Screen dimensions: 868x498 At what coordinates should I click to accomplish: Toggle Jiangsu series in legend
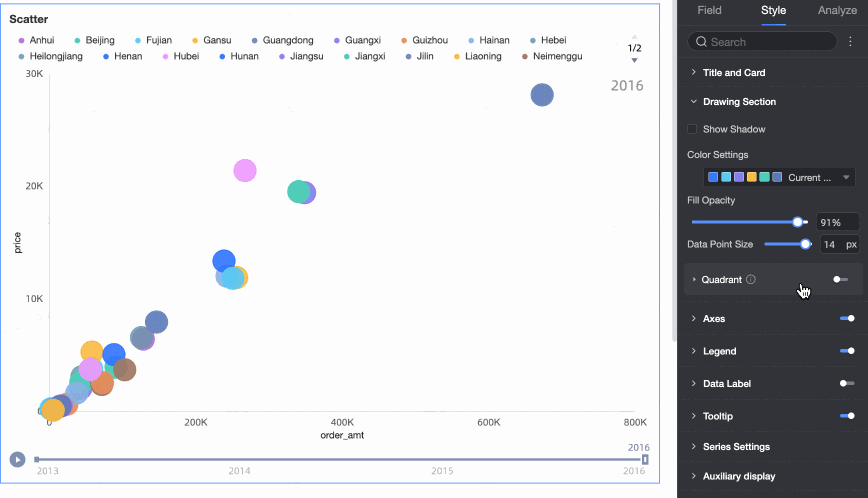[301, 56]
